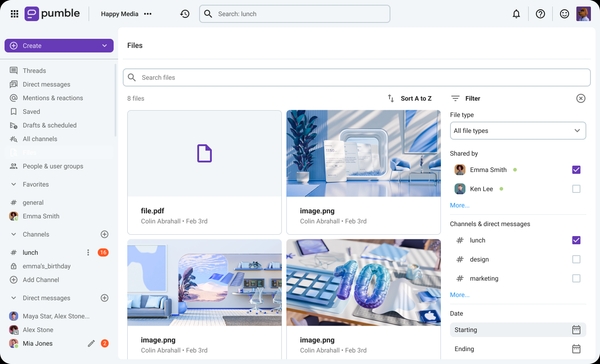
Task: Start a new direct message with plus icon
Action: 104,298
